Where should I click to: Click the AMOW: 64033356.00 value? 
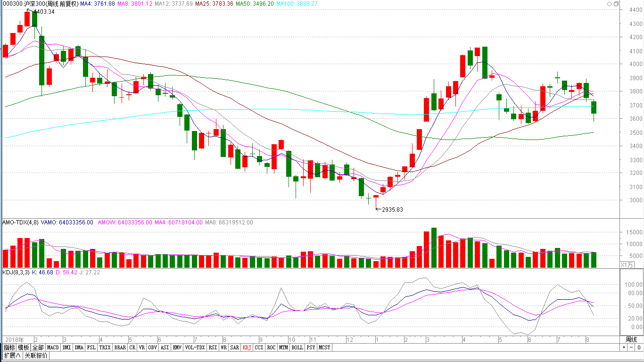click(125, 222)
